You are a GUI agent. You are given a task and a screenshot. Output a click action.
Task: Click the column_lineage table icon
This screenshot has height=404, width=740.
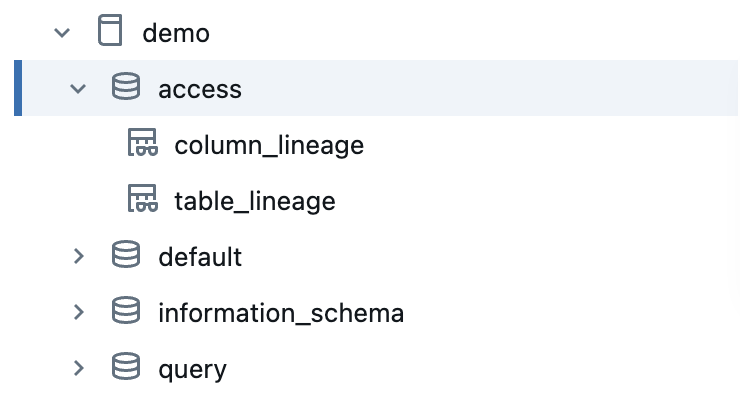point(143,145)
